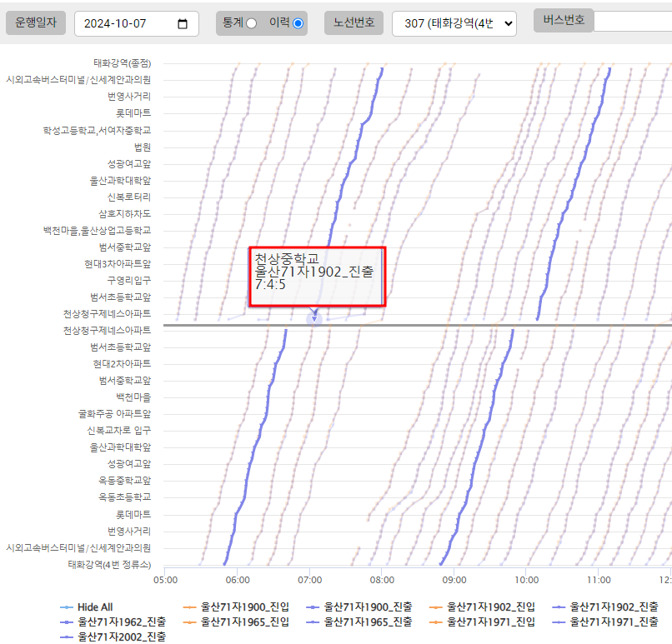Select the 통계 radio button
This screenshot has width=672, height=644.
tap(251, 23)
